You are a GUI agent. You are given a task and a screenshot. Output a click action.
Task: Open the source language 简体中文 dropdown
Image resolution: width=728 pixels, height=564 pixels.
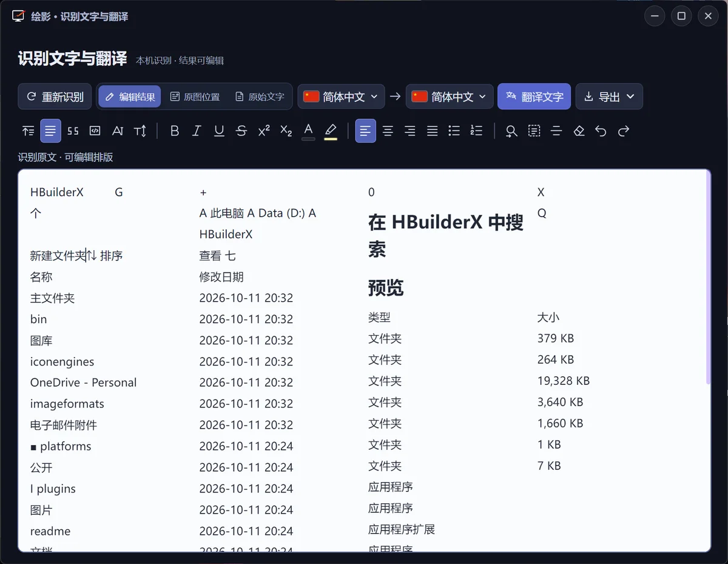(x=341, y=97)
